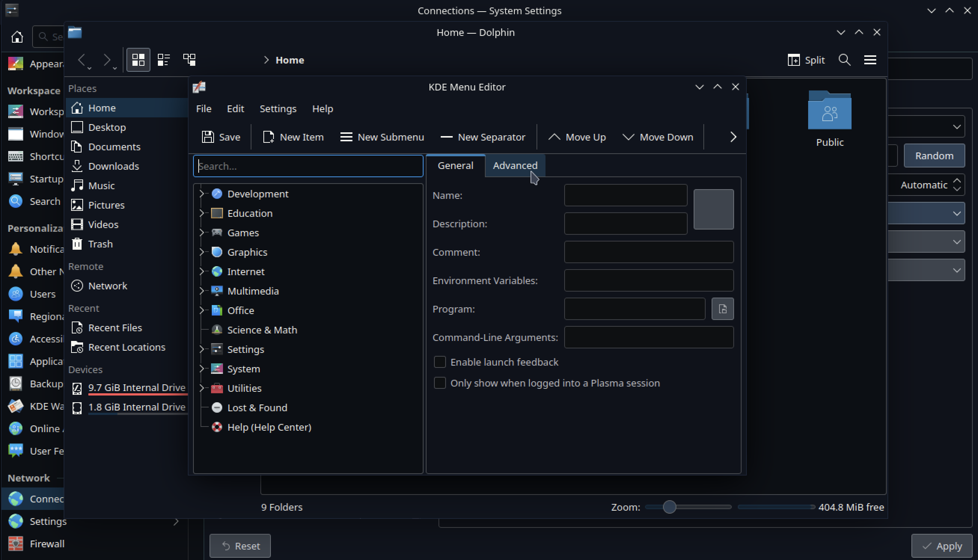This screenshot has height=560, width=978.
Task: Click the Menu Editor Search field
Action: coord(308,166)
